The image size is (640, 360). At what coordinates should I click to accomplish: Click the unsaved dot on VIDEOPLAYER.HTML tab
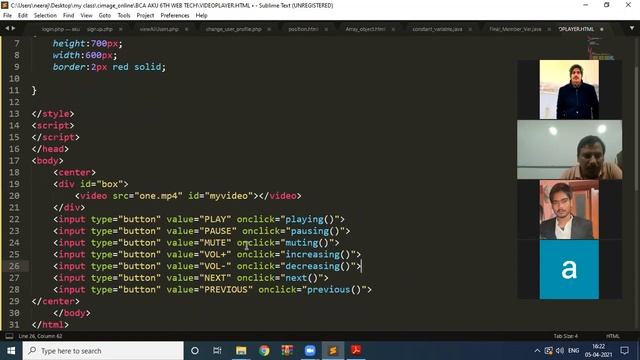point(602,29)
